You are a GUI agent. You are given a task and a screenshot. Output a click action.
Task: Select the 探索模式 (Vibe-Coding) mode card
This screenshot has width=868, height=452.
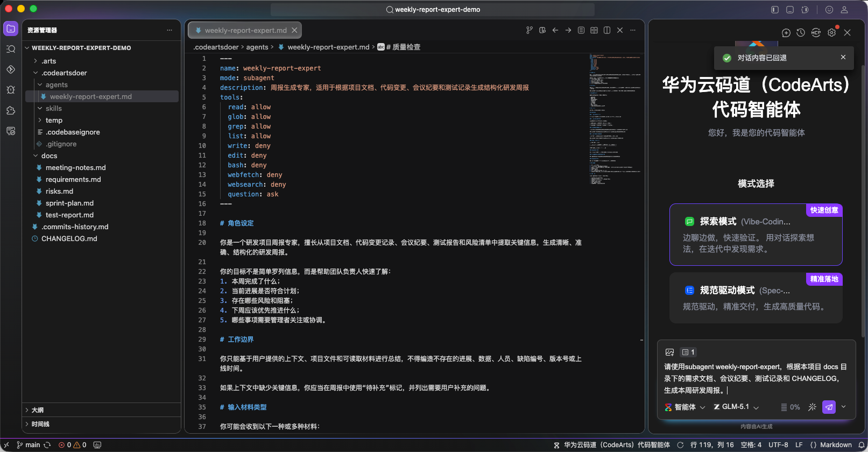(x=756, y=235)
